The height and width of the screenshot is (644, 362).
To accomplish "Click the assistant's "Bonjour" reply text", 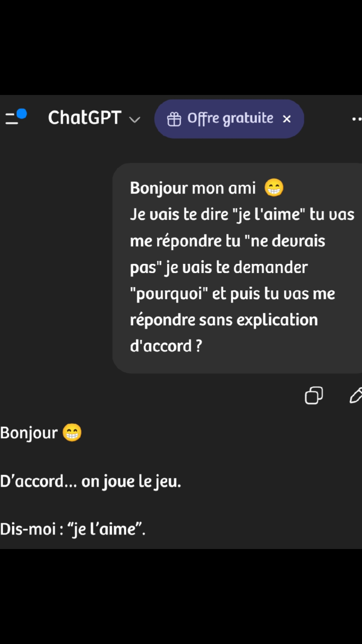I will pyautogui.click(x=29, y=433).
